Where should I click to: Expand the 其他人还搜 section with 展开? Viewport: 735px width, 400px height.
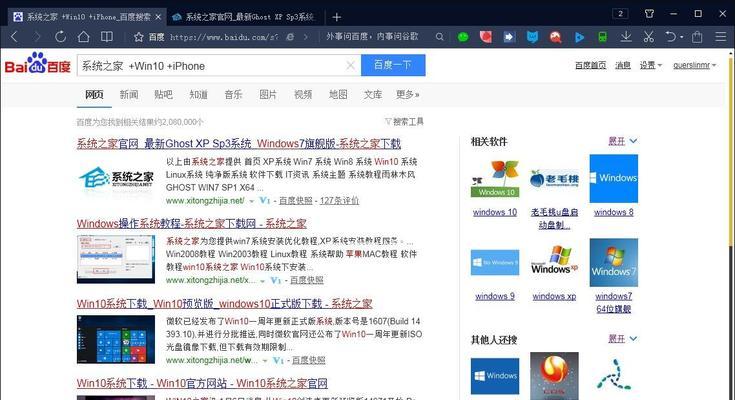[622, 339]
